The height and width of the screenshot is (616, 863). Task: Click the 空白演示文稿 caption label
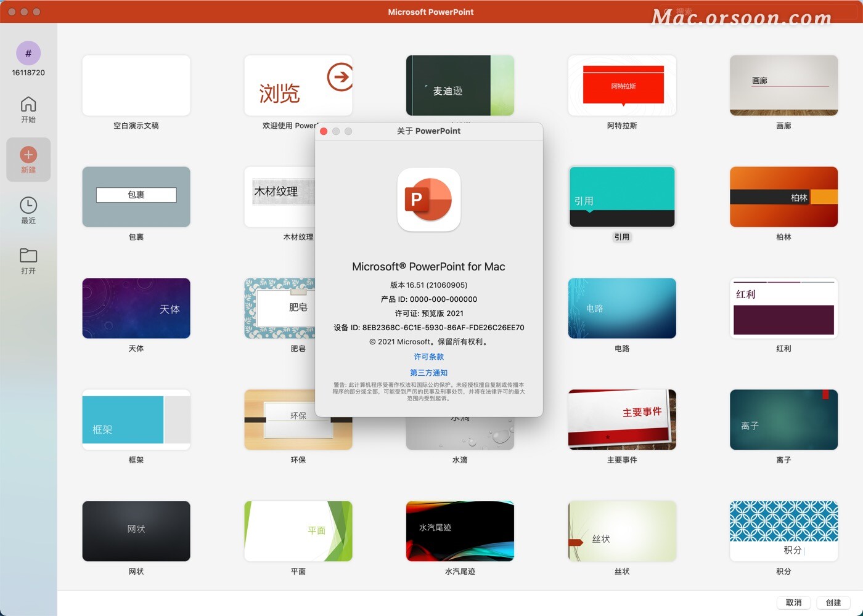136,126
